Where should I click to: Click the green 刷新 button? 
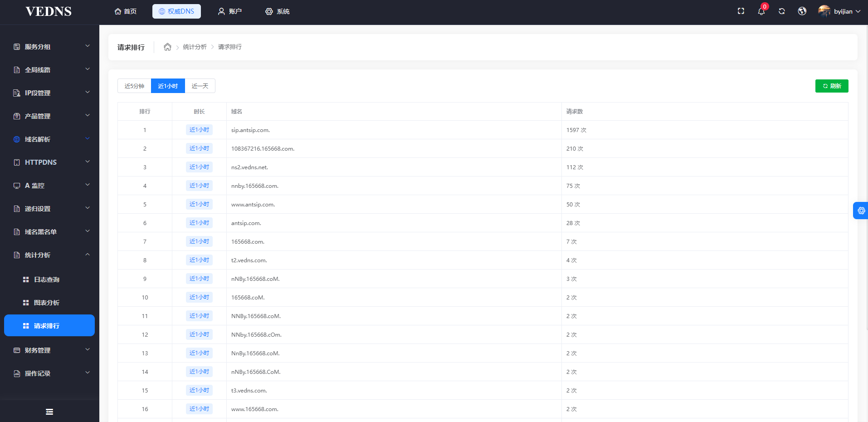832,86
